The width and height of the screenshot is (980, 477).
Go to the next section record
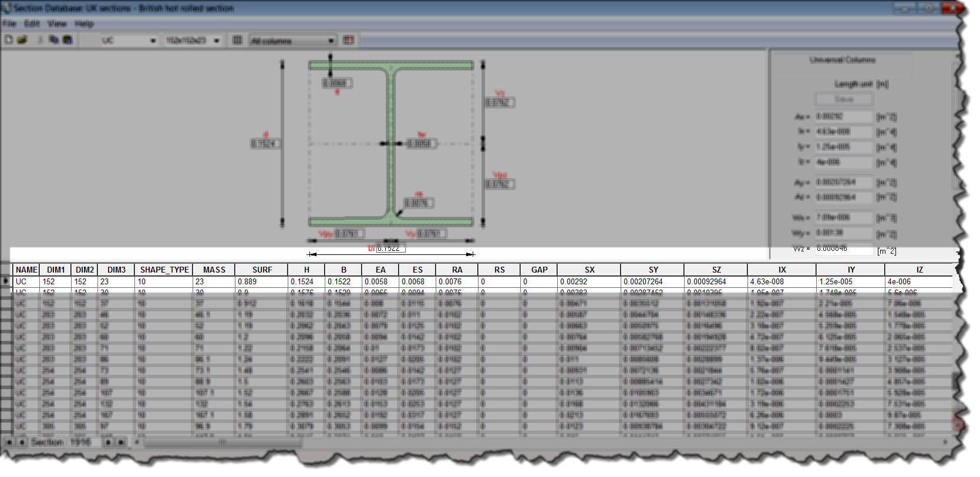coord(109,442)
